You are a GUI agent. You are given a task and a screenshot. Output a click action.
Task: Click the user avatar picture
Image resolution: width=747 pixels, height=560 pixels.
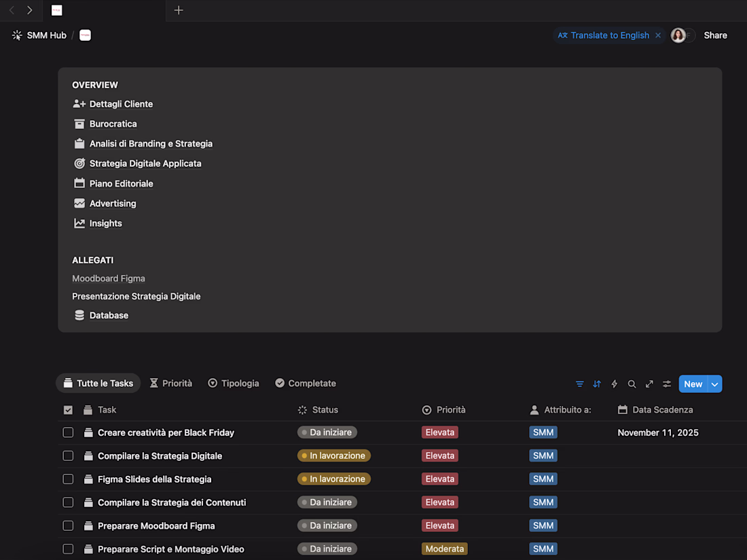click(x=678, y=35)
